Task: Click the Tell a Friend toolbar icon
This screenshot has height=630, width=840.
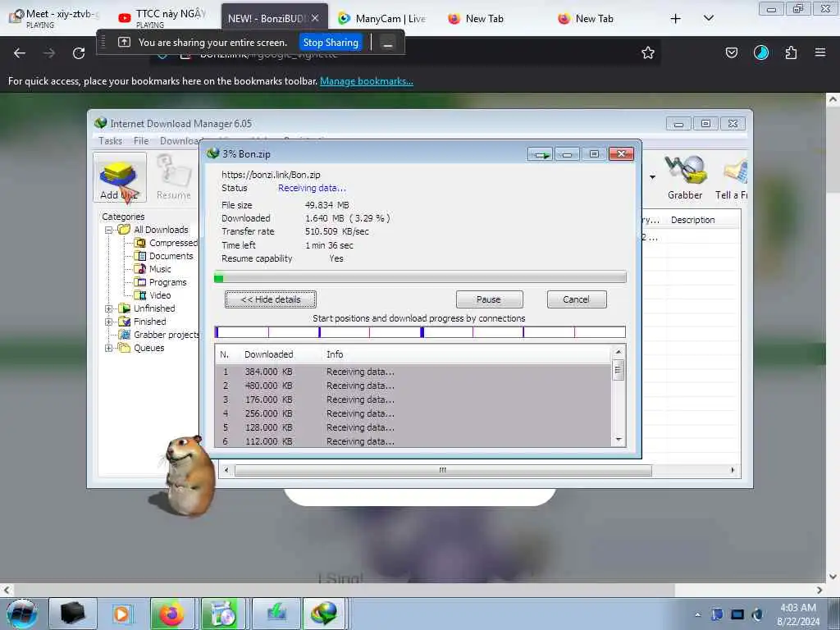Action: [732, 177]
